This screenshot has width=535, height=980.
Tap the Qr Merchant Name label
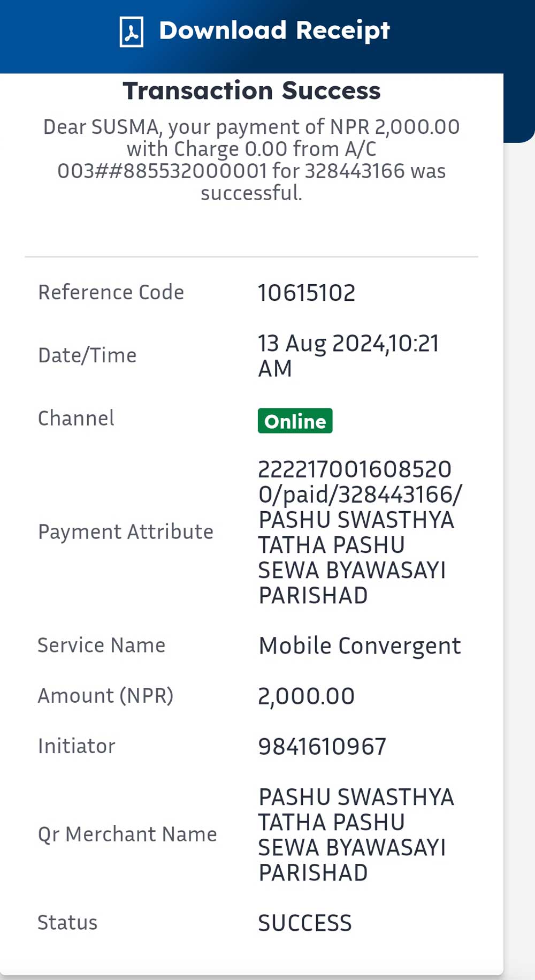coord(127,834)
